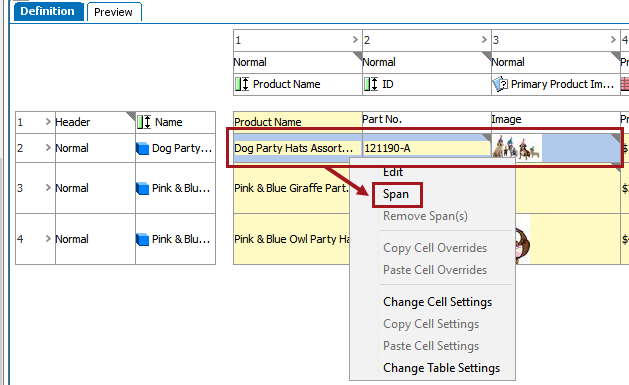Click the blue product cube icon in row 4
Viewport: 629px width, 385px height.
click(142, 239)
